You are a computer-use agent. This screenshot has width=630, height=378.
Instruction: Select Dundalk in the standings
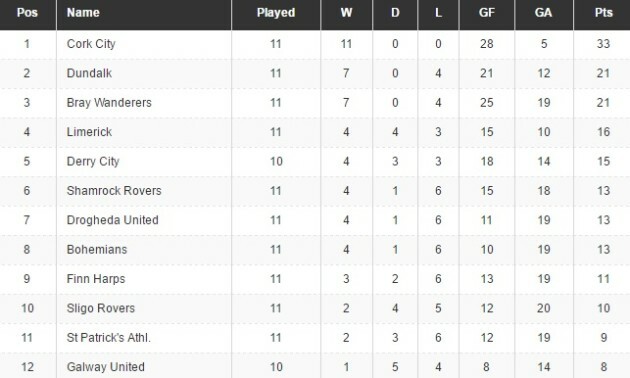(89, 73)
